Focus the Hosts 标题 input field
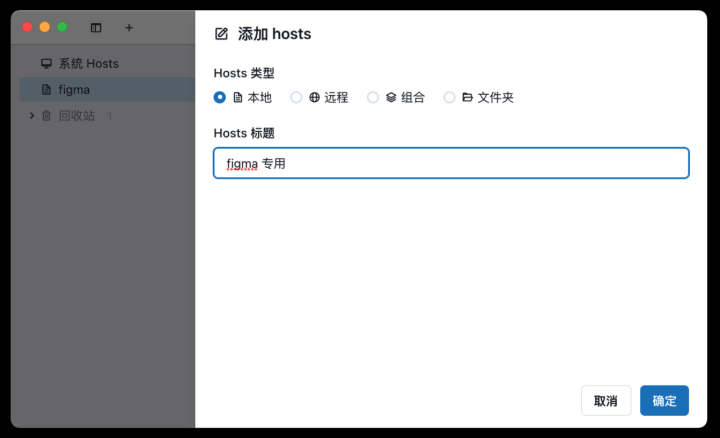 pos(451,163)
